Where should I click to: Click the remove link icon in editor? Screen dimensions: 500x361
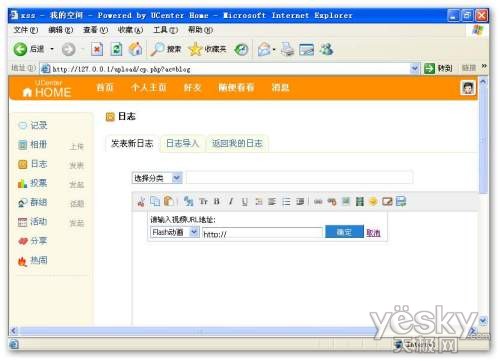click(332, 202)
